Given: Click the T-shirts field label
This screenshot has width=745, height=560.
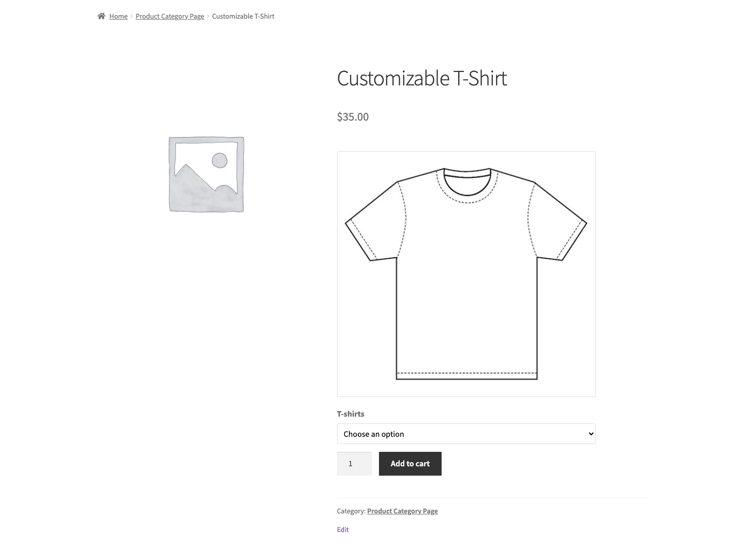Looking at the screenshot, I should (350, 414).
